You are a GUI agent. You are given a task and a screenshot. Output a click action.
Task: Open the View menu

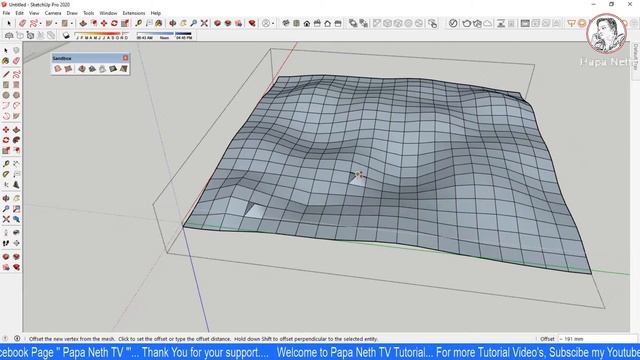point(34,13)
